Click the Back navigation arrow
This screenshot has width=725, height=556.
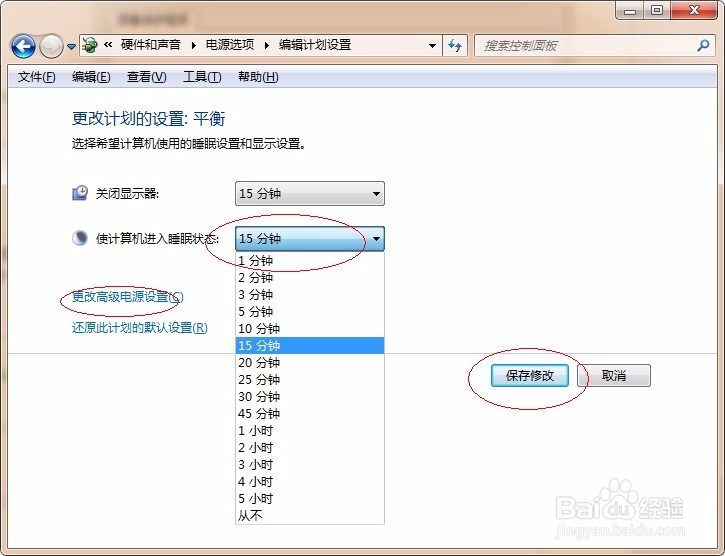pyautogui.click(x=23, y=46)
